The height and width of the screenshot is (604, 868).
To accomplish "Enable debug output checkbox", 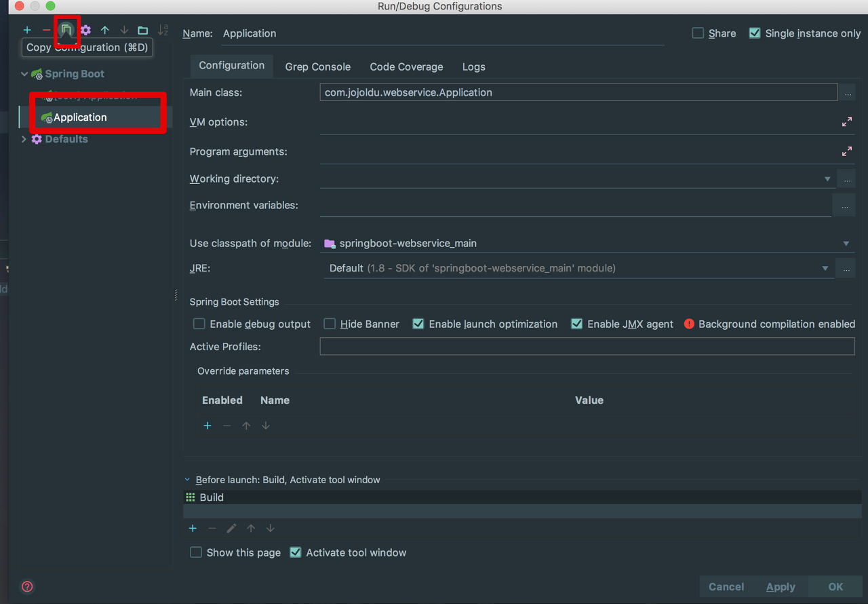I will [x=199, y=324].
